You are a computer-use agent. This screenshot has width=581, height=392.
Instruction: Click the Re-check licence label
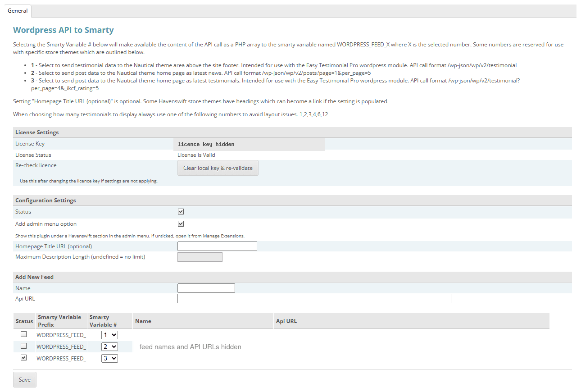[x=36, y=165]
